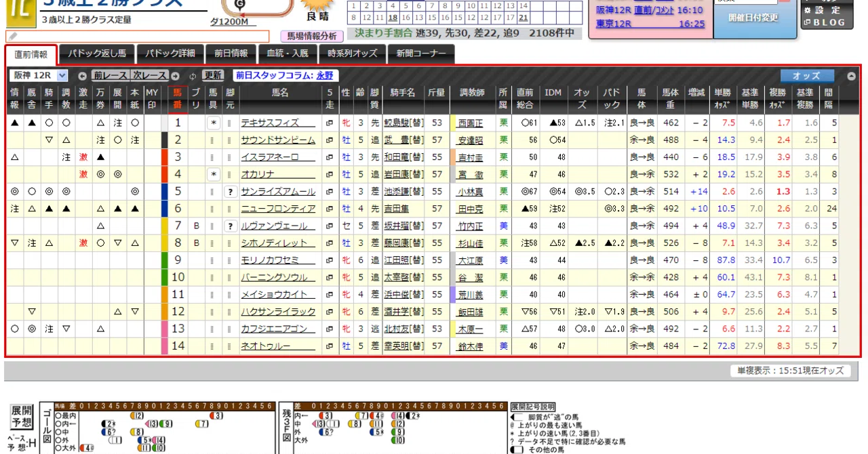Image resolution: width=868 pixels, height=454 pixels.
Task: Click the 更新 refresh button
Action: point(213,76)
